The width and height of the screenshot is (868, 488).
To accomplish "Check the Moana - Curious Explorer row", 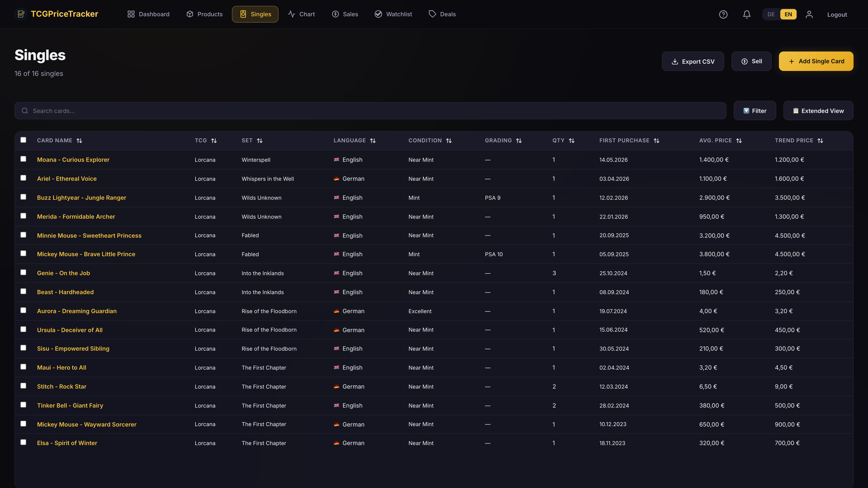I will (x=23, y=159).
